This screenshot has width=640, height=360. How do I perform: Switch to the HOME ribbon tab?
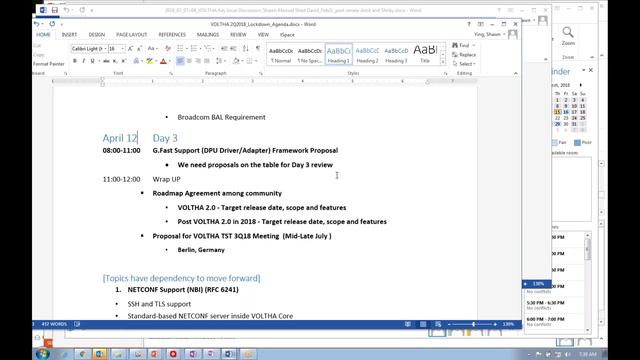pos(43,35)
